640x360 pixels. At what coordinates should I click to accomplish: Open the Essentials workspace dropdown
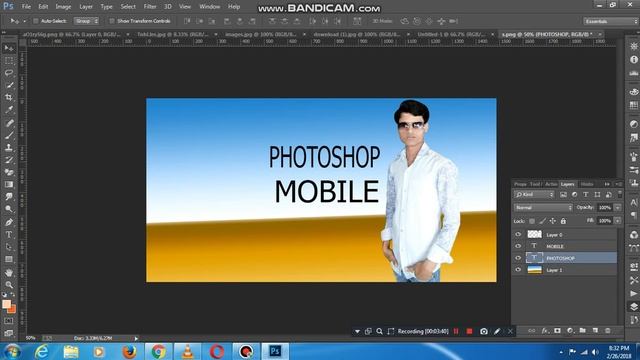pyautogui.click(x=610, y=21)
